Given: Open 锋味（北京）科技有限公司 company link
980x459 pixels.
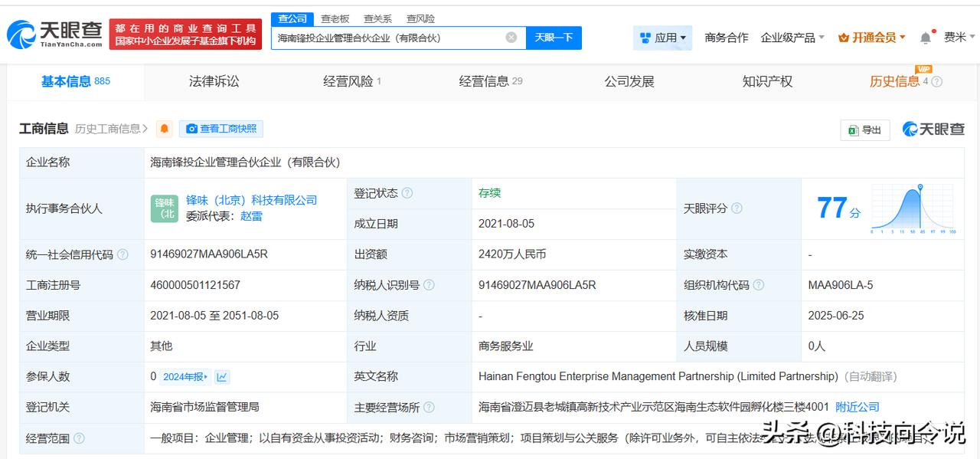Looking at the screenshot, I should 251,200.
